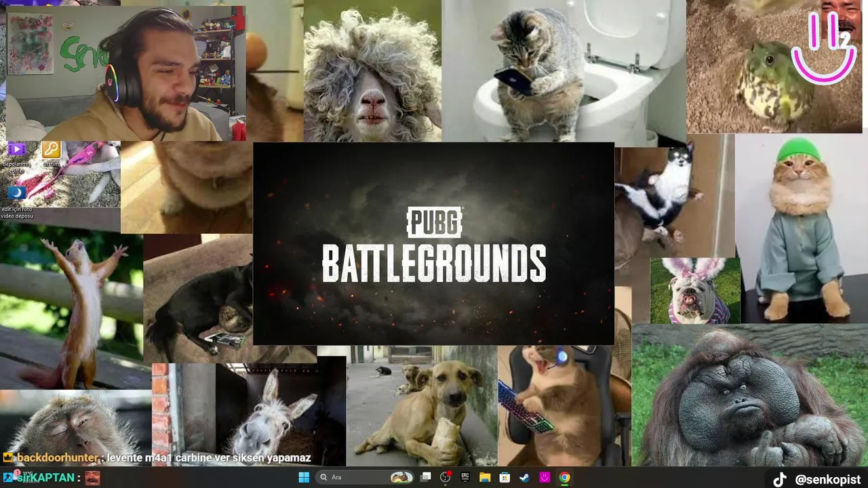868x488 pixels.
Task: Open the golden key üretim desktop shortcut
Action: 51,154
